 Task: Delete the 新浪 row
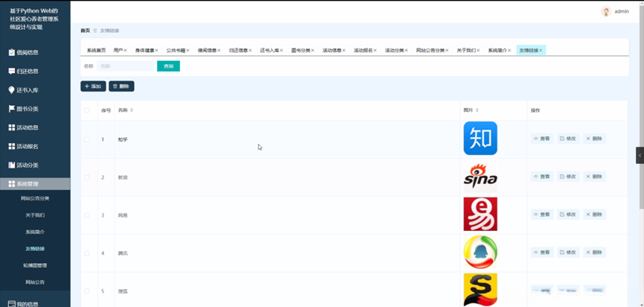[x=594, y=177]
